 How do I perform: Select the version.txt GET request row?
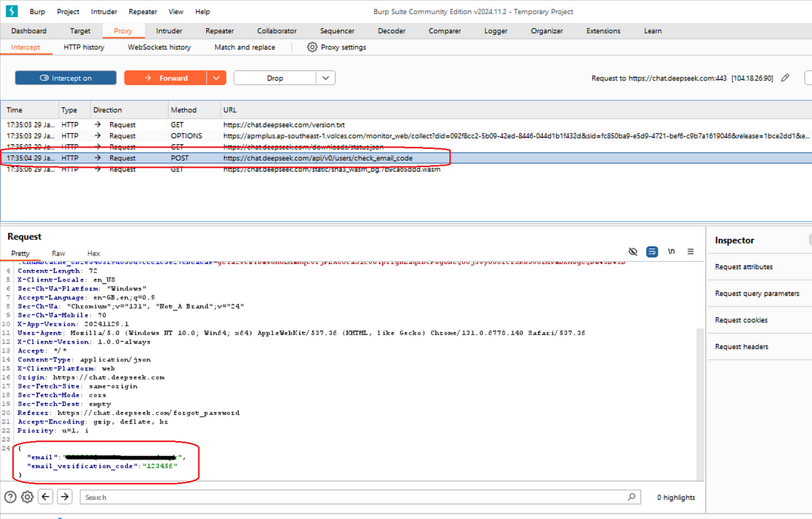pos(406,125)
